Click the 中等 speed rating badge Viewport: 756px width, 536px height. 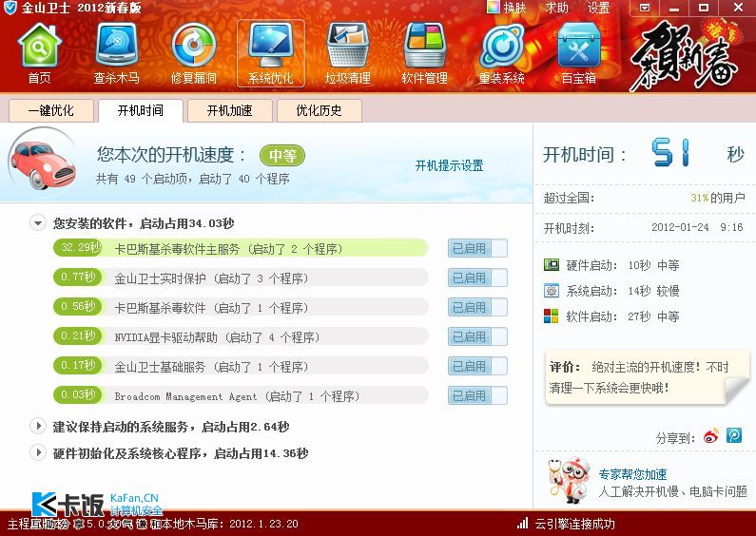[282, 155]
